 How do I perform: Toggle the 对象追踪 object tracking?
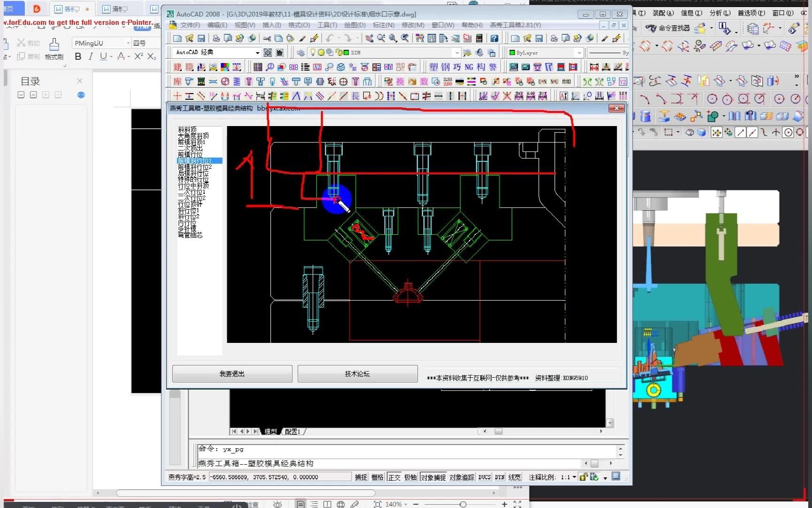click(462, 477)
